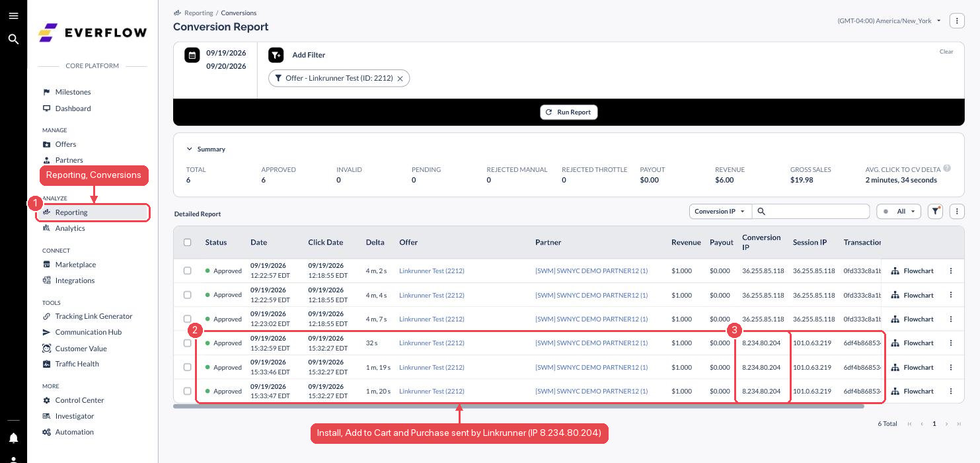This screenshot has height=463, width=980.
Task: Open Automation in the sidebar
Action: pyautogui.click(x=74, y=432)
